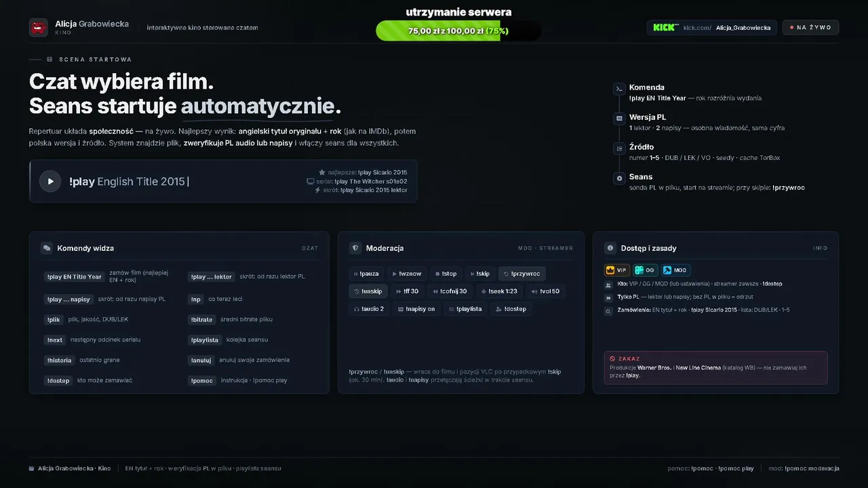Click the !pomoc command tag in Komendy widza
The image size is (868, 488).
tap(202, 380)
